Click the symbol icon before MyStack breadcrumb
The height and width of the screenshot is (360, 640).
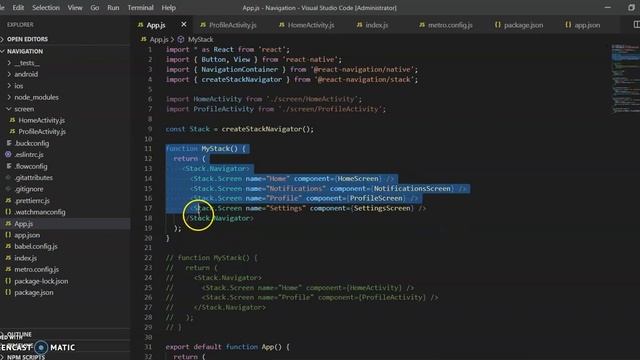tap(181, 39)
